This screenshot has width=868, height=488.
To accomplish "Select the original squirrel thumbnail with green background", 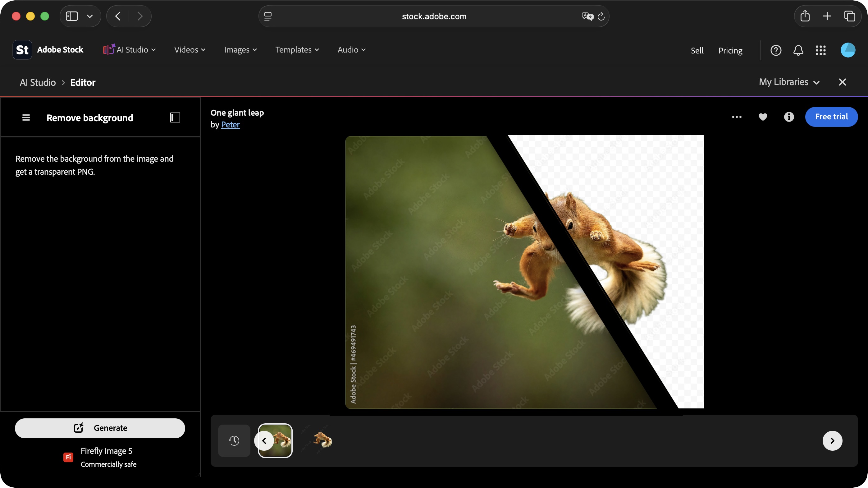I will pos(275,440).
